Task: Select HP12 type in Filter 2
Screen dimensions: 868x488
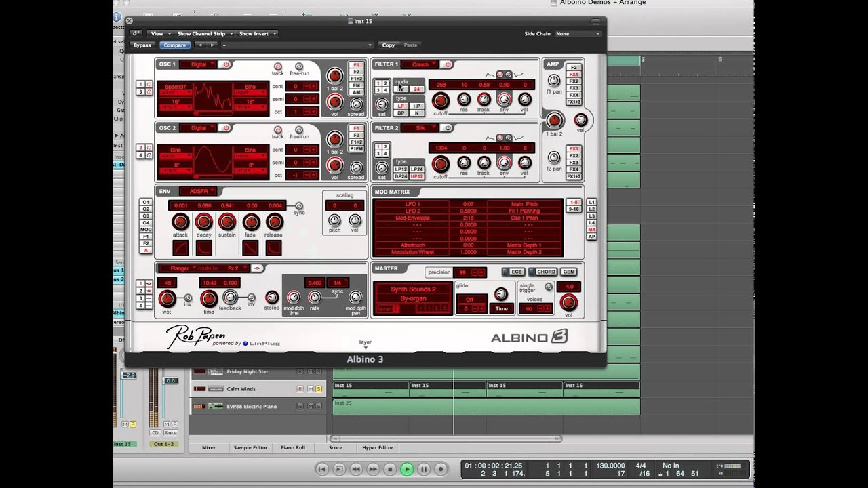Action: [x=416, y=176]
